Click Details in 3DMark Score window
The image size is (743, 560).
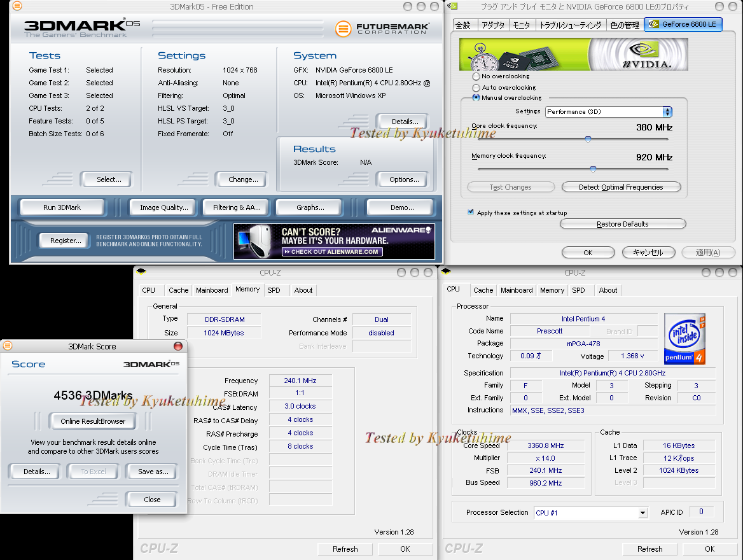[x=36, y=472]
